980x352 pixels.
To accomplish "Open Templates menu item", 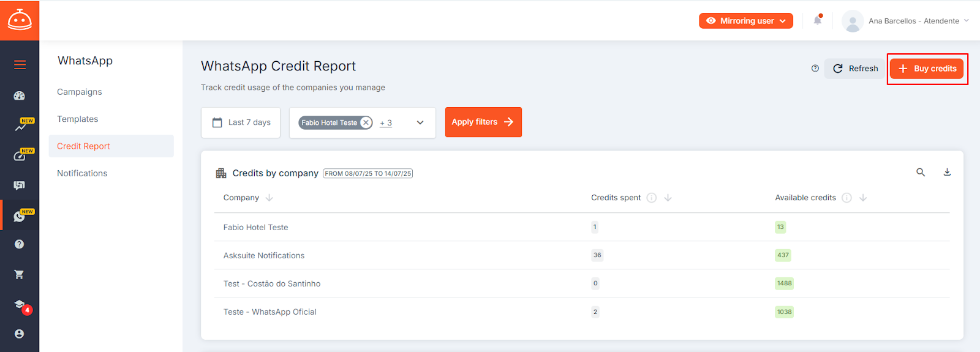I will click(x=78, y=119).
